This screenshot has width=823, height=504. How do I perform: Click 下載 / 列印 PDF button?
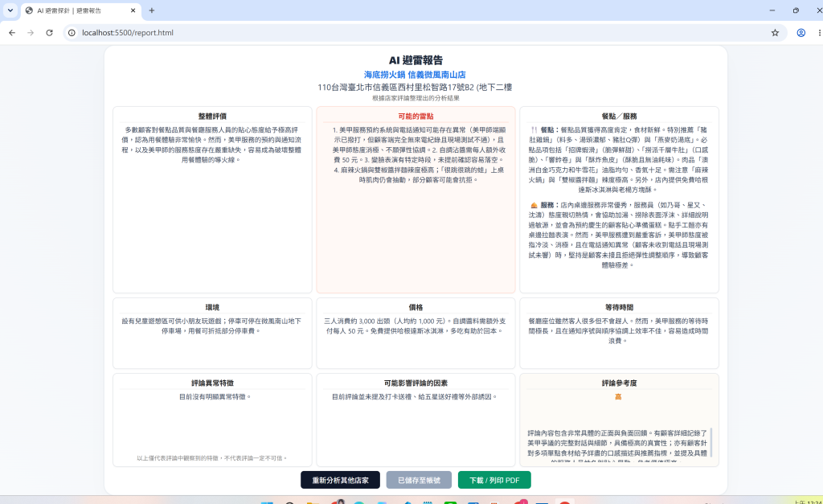494,480
